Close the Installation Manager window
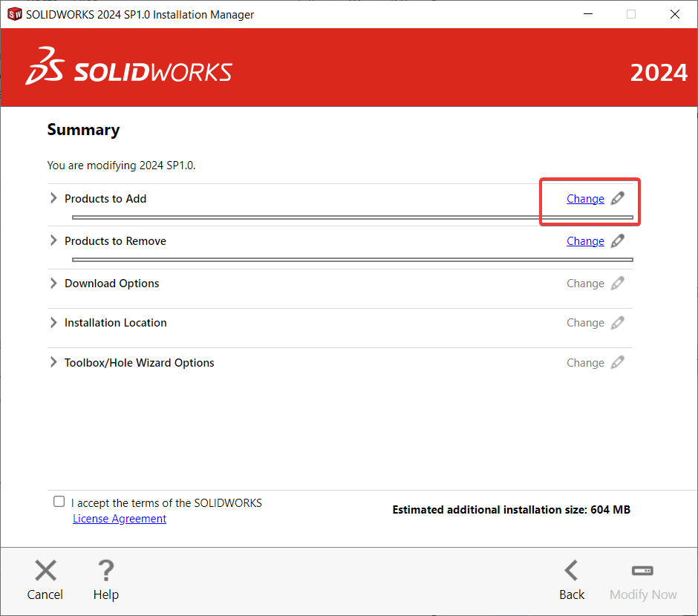This screenshot has height=616, width=698. (x=675, y=14)
